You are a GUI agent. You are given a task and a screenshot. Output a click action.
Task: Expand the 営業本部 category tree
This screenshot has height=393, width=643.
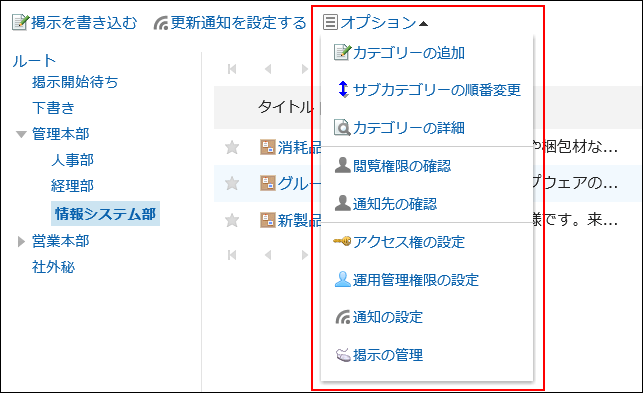tap(21, 242)
